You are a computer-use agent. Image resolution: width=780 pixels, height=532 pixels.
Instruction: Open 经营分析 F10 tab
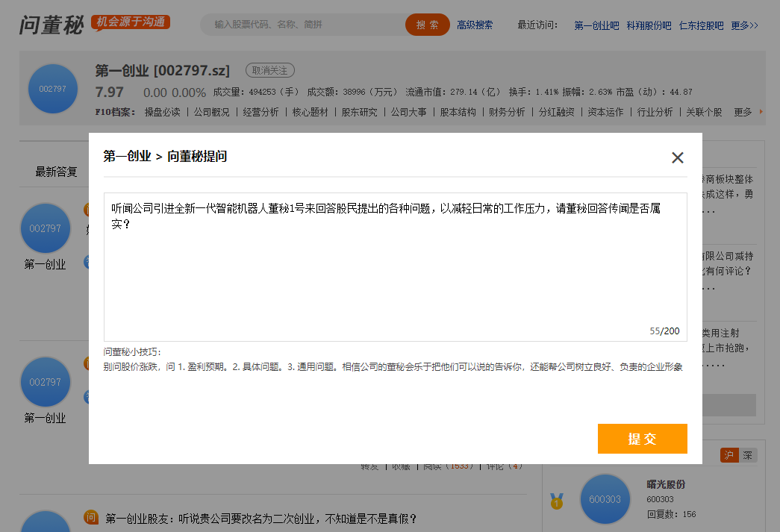tap(260, 113)
